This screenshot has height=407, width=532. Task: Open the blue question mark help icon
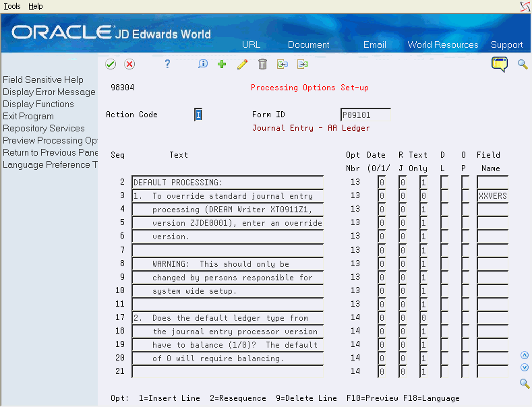coord(167,64)
